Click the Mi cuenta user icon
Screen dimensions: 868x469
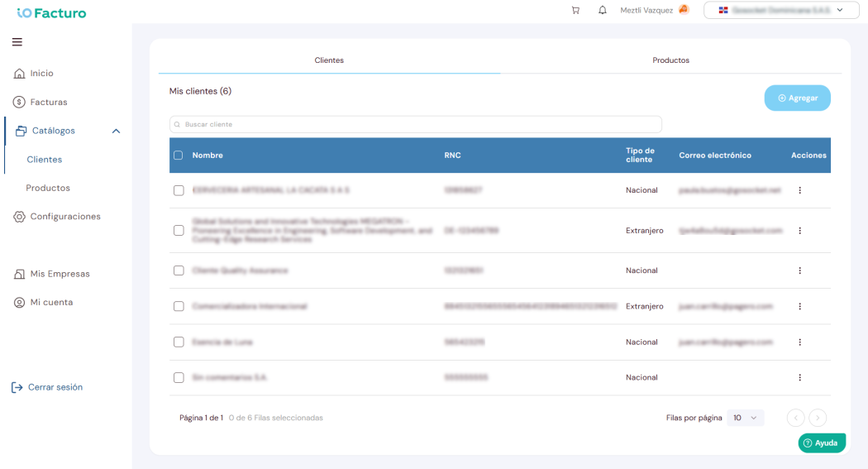(x=19, y=303)
